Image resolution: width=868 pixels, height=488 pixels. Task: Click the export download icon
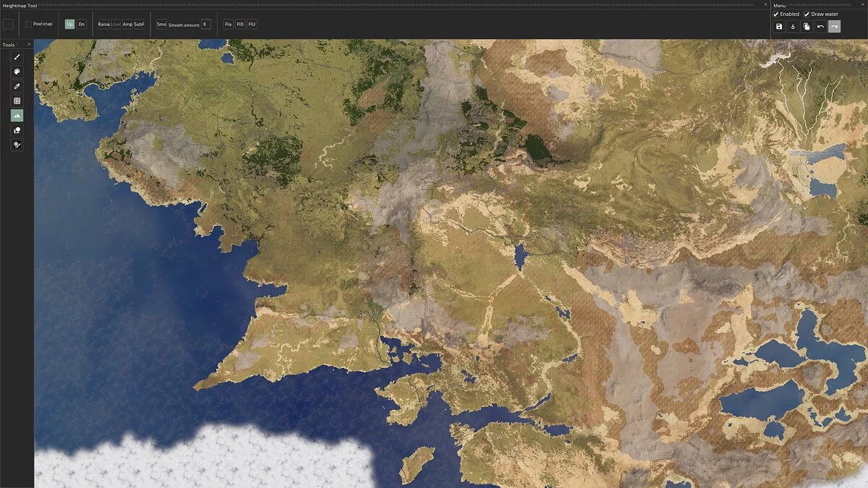793,27
